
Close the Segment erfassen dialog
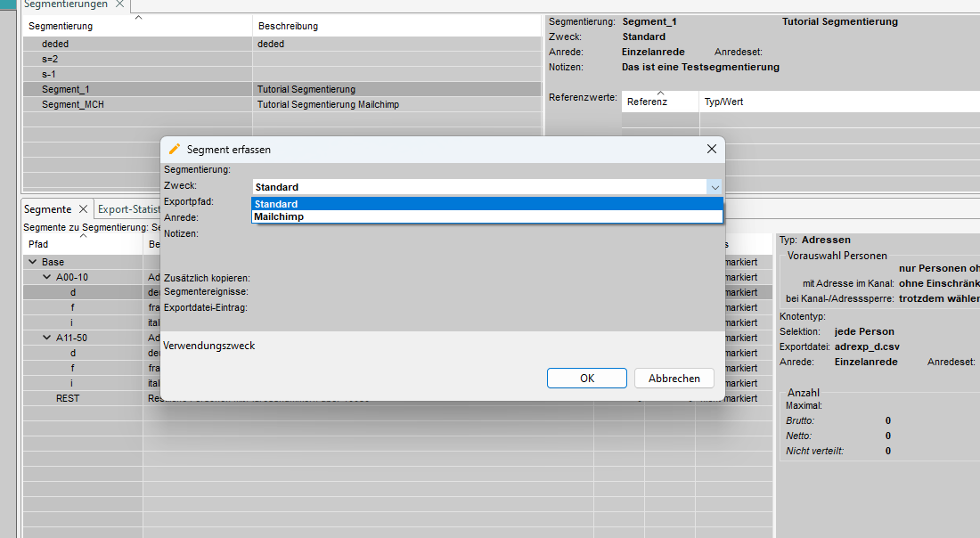(711, 150)
